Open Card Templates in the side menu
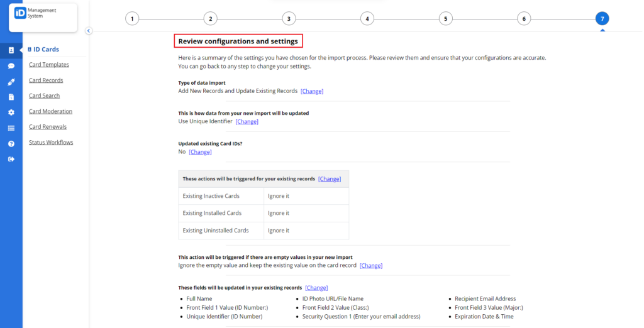The image size is (644, 328). (49, 65)
